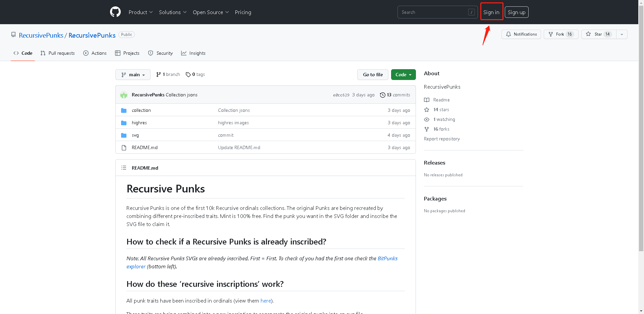Click the 'here' traits link
Image resolution: width=644 pixels, height=314 pixels.
point(266,301)
